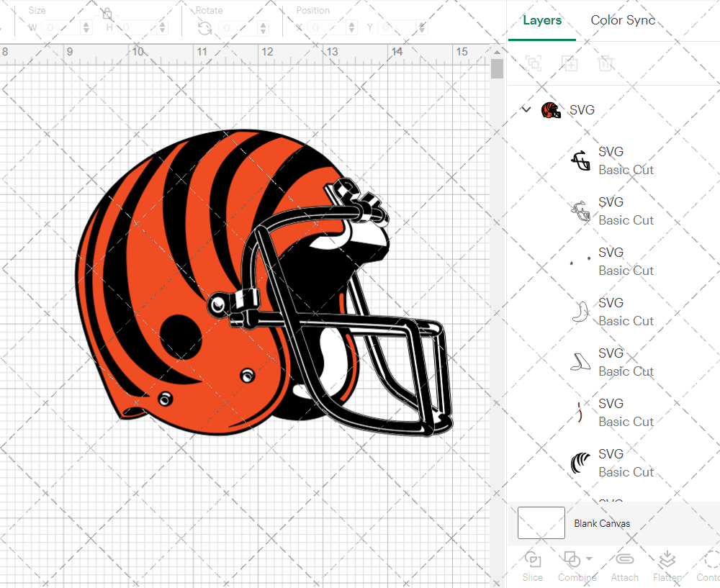
Task: Click the Attach button
Action: pyautogui.click(x=624, y=566)
